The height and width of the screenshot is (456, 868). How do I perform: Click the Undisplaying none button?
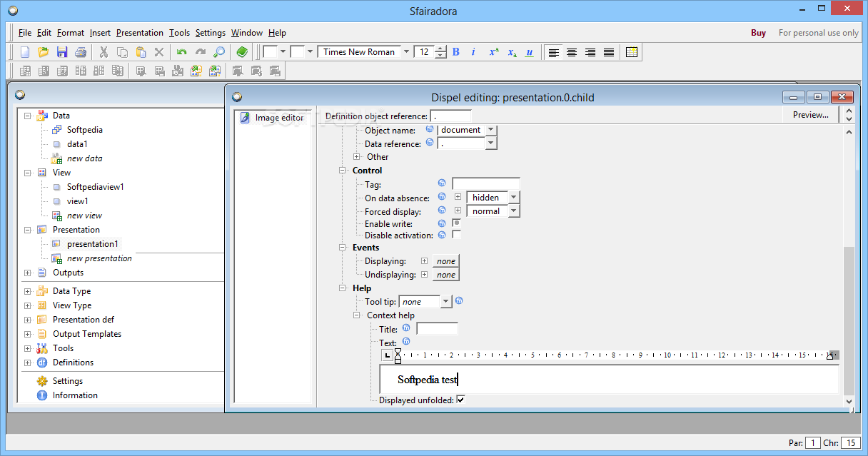tap(446, 275)
